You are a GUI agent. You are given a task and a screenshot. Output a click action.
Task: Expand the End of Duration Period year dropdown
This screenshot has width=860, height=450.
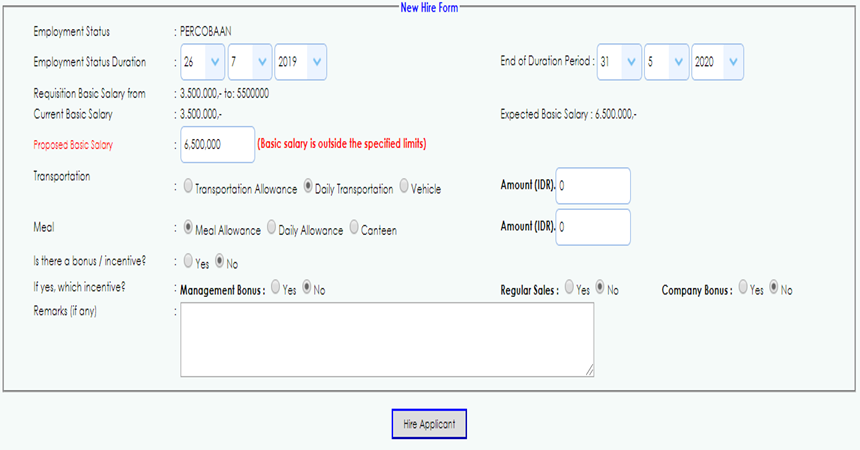pyautogui.click(x=718, y=63)
